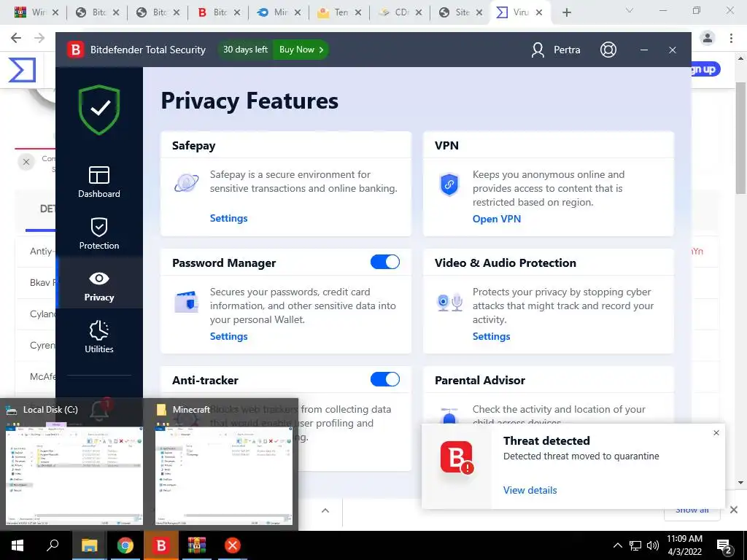Open Chrome three-dot menu
The width and height of the screenshot is (747, 560).
pos(731,38)
